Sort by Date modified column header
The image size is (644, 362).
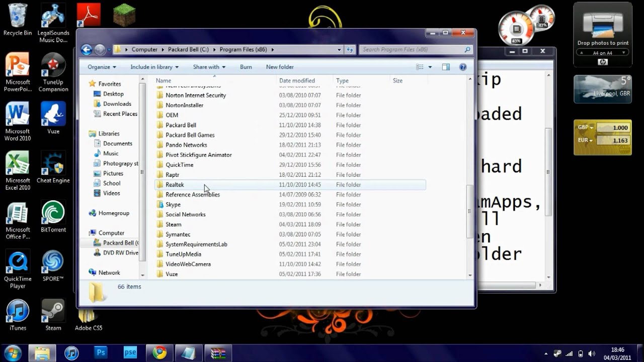pyautogui.click(x=305, y=80)
